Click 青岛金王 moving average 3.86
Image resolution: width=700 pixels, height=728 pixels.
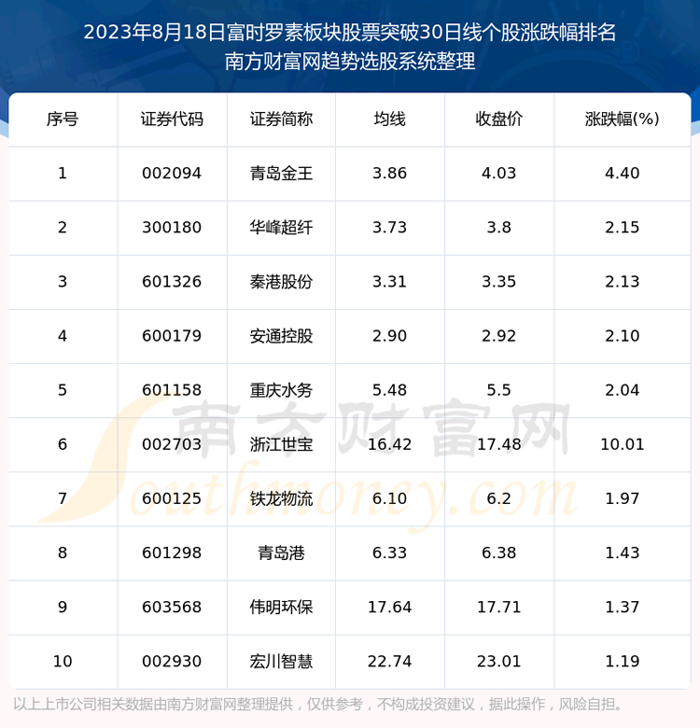(389, 174)
